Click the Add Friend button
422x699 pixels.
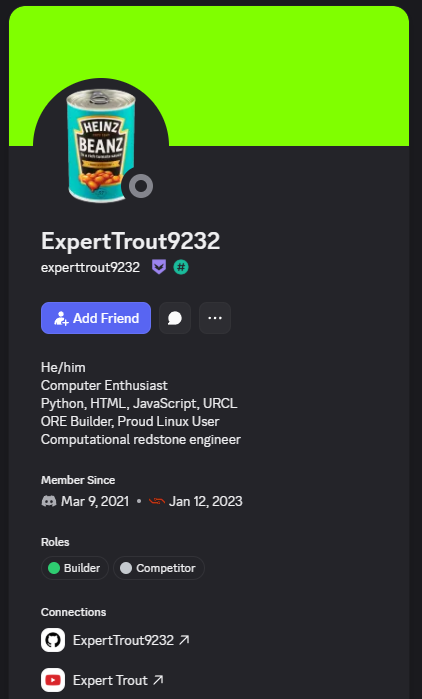(96, 318)
